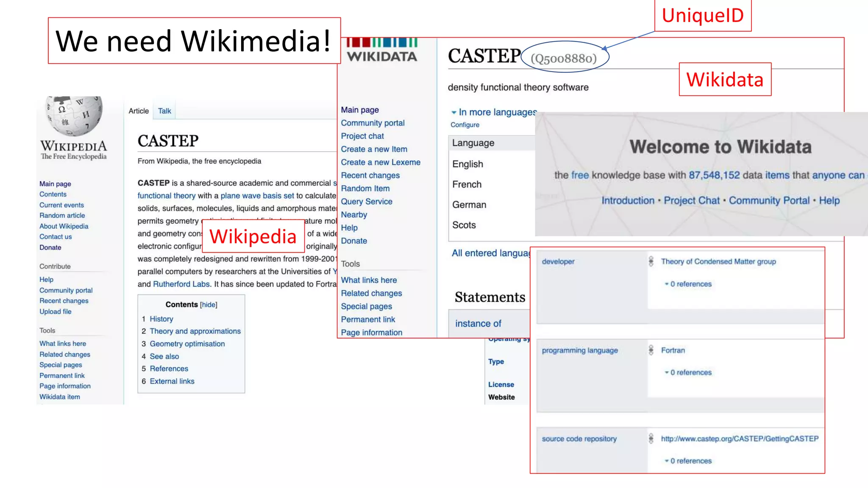Open Wikipedia Contents sidebar link

point(53,194)
